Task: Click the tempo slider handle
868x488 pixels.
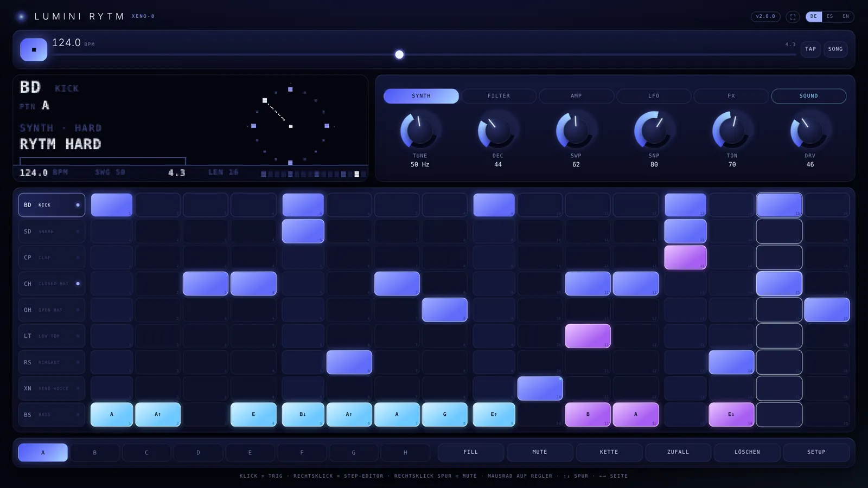Action: [x=399, y=54]
